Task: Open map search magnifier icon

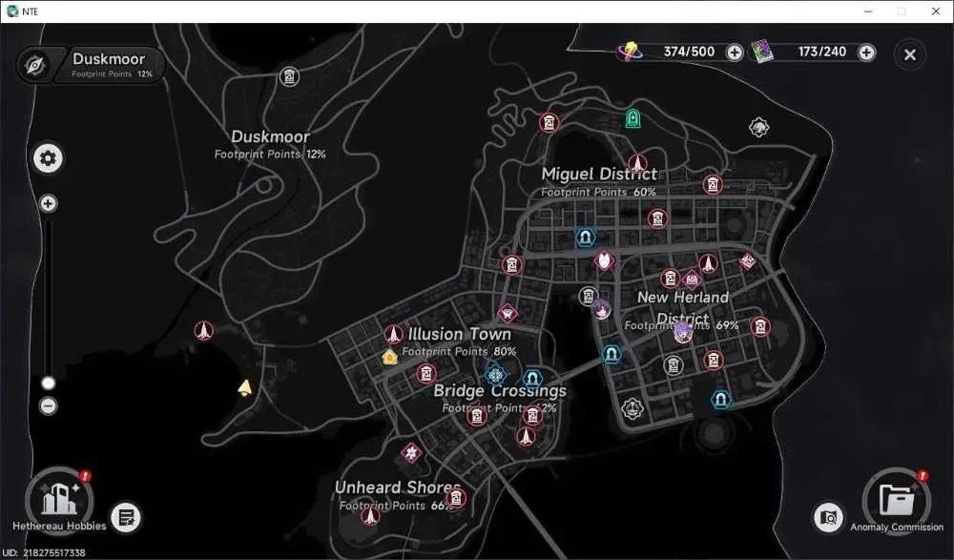Action: coord(828,517)
